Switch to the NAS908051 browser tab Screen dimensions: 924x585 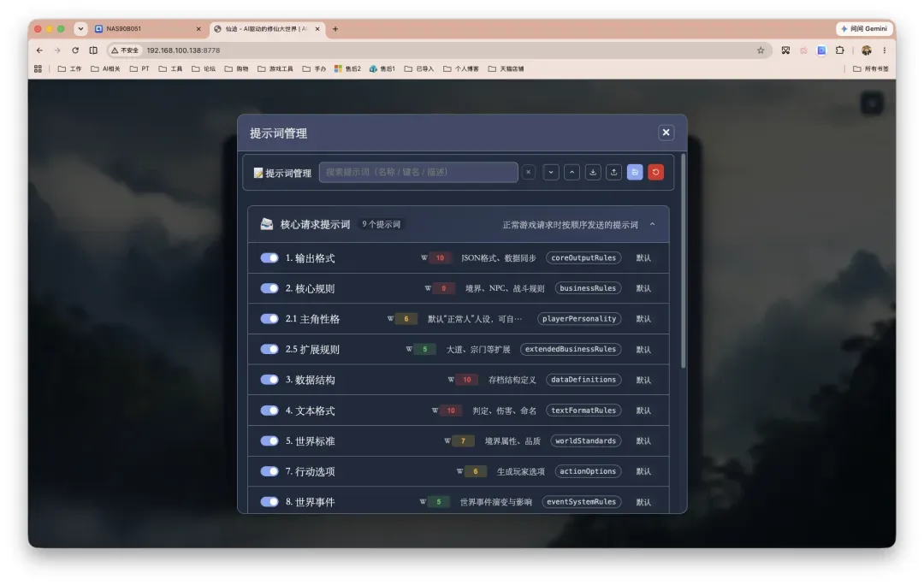[x=147, y=29]
